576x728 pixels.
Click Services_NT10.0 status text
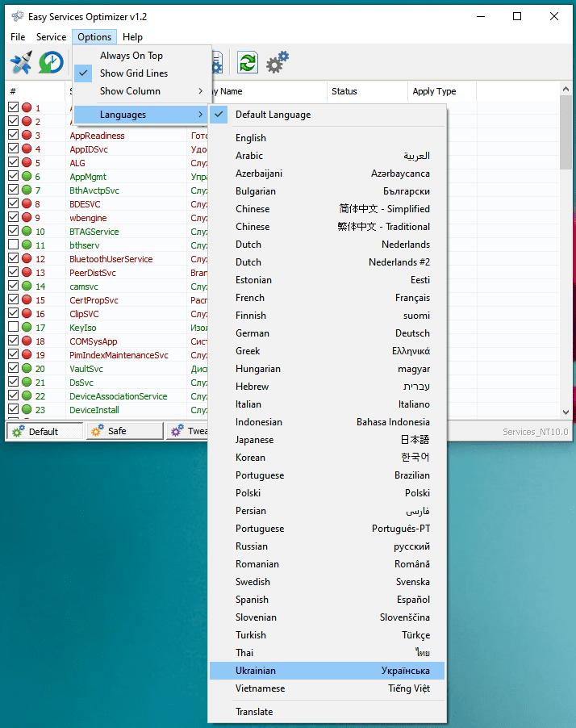click(535, 432)
